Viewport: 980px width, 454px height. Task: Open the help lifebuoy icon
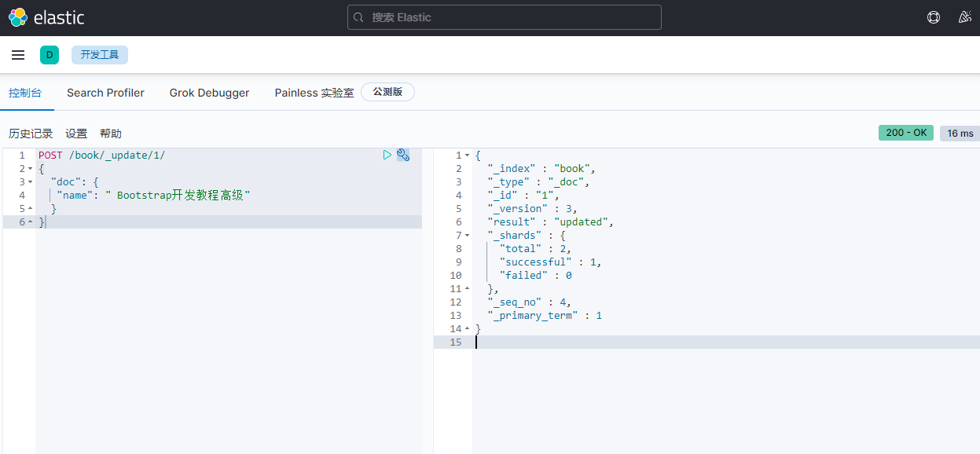click(934, 17)
